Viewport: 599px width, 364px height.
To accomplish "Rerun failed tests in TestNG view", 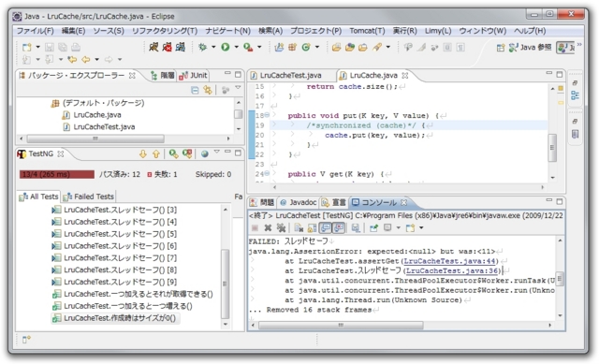I will [x=187, y=153].
